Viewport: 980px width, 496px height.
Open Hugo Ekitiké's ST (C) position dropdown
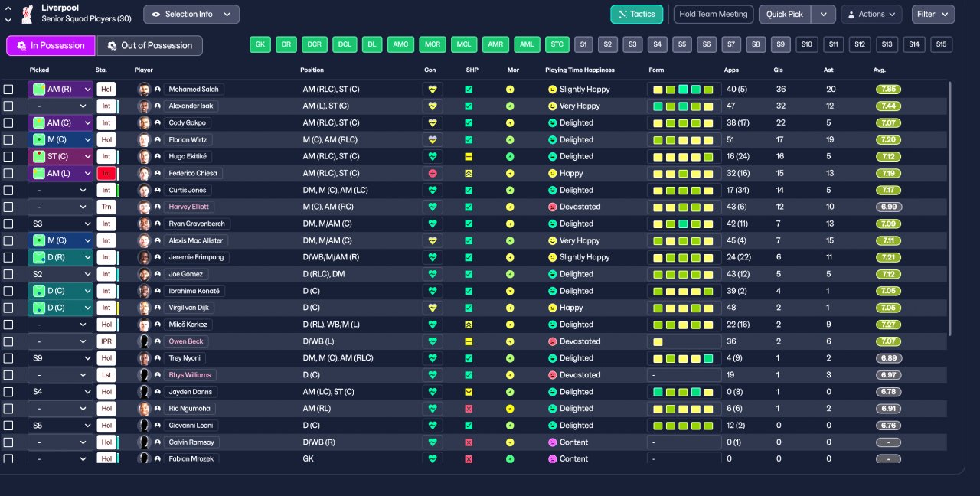click(60, 156)
